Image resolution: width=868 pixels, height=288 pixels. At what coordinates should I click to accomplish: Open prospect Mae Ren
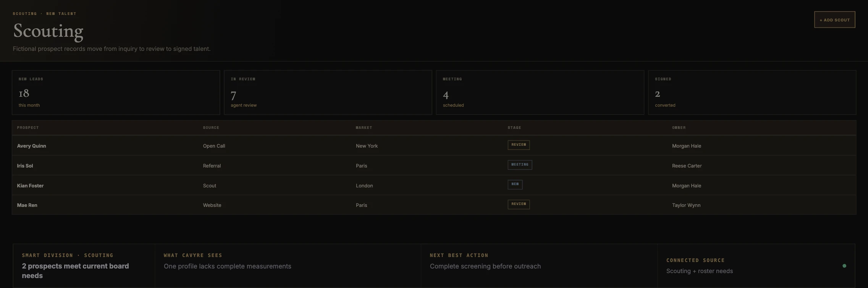click(27, 205)
